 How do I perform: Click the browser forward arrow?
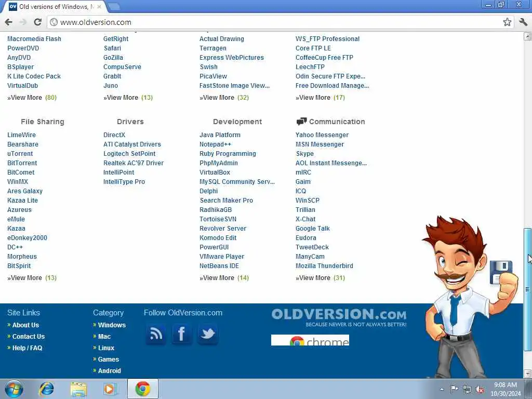pyautogui.click(x=23, y=22)
